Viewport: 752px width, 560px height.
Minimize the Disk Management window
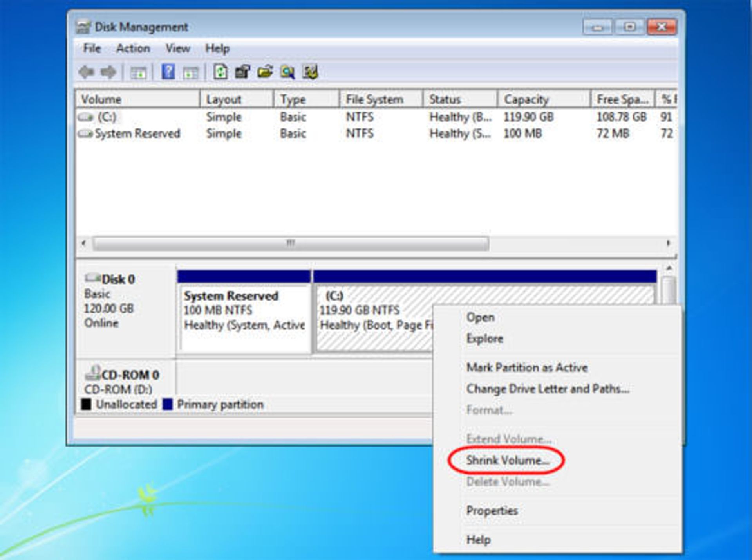[597, 27]
